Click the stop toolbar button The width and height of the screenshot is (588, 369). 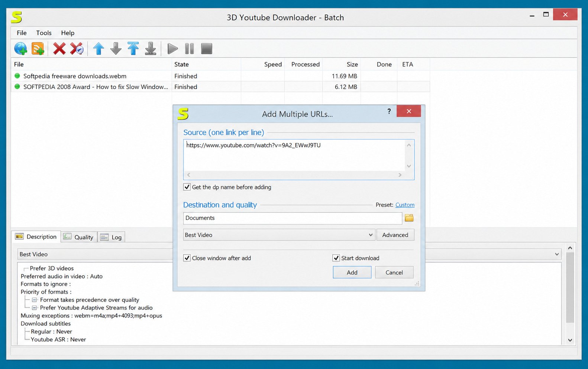point(207,49)
